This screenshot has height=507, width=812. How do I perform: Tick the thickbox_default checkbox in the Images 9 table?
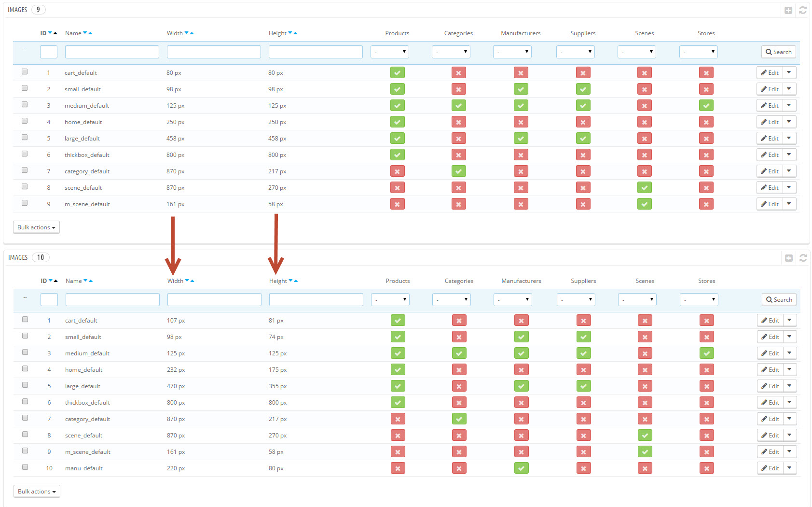click(25, 154)
